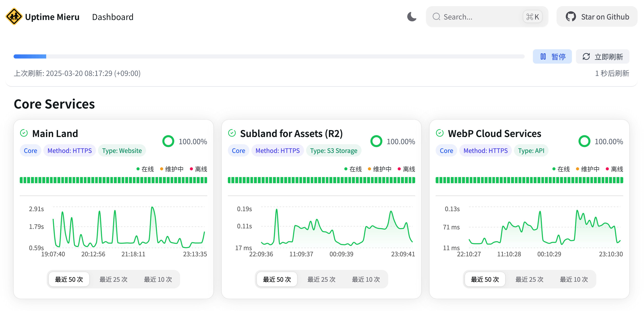The image size is (644, 311).
Task: Select 最近 10 次 under Subland for Assets
Action: click(x=366, y=279)
